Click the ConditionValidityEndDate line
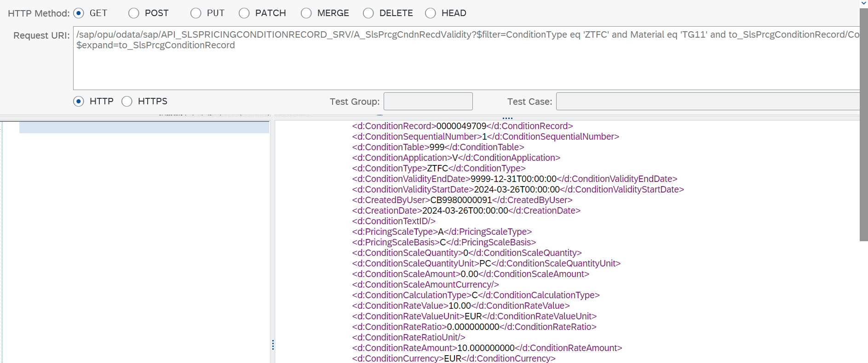The width and height of the screenshot is (868, 363). click(x=515, y=179)
